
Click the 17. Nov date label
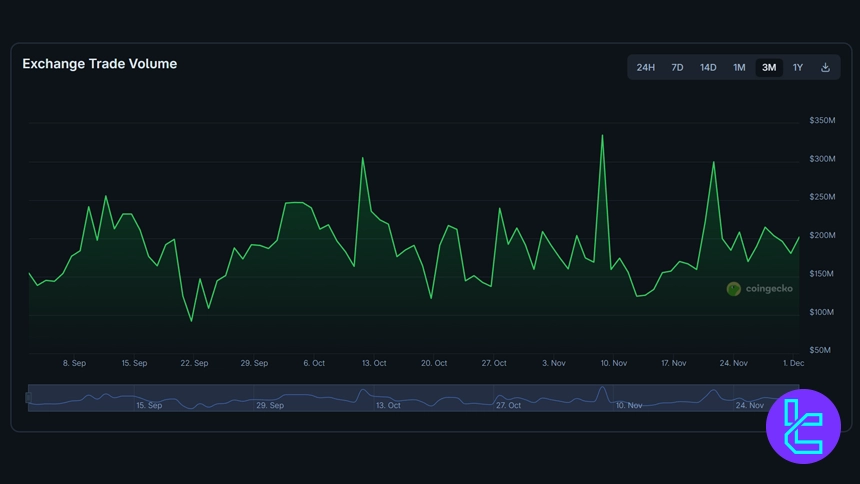pyautogui.click(x=674, y=363)
